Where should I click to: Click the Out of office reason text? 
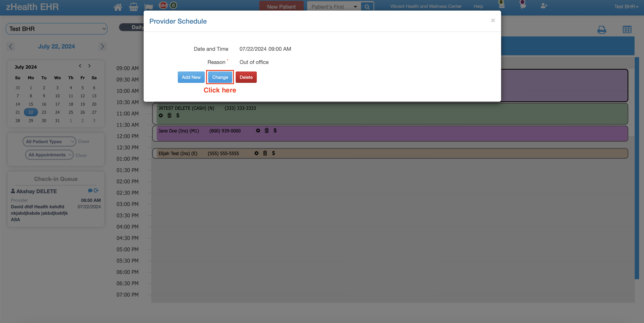[x=254, y=62]
